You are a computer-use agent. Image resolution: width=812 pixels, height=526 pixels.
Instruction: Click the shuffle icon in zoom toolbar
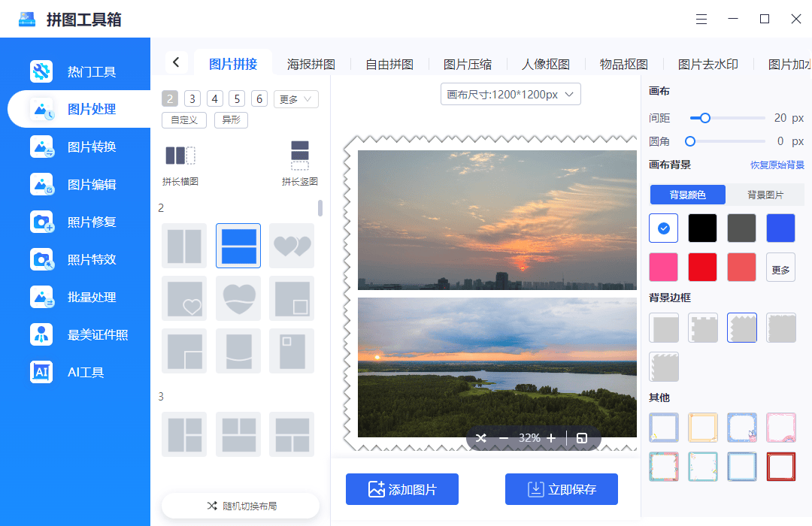pos(481,438)
